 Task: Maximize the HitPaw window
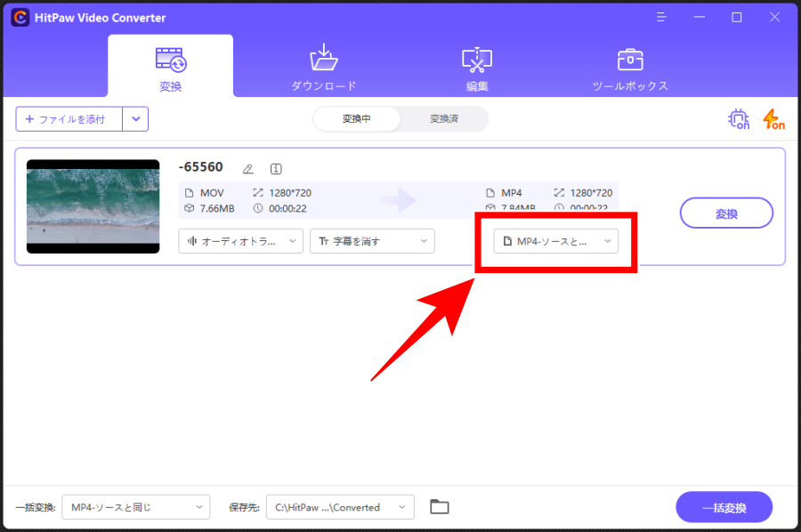(737, 18)
